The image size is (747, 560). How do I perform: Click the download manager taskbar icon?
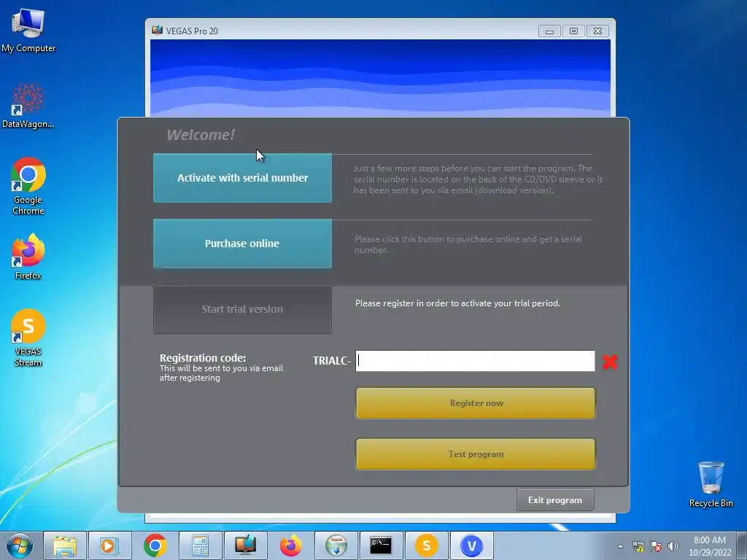(336, 545)
